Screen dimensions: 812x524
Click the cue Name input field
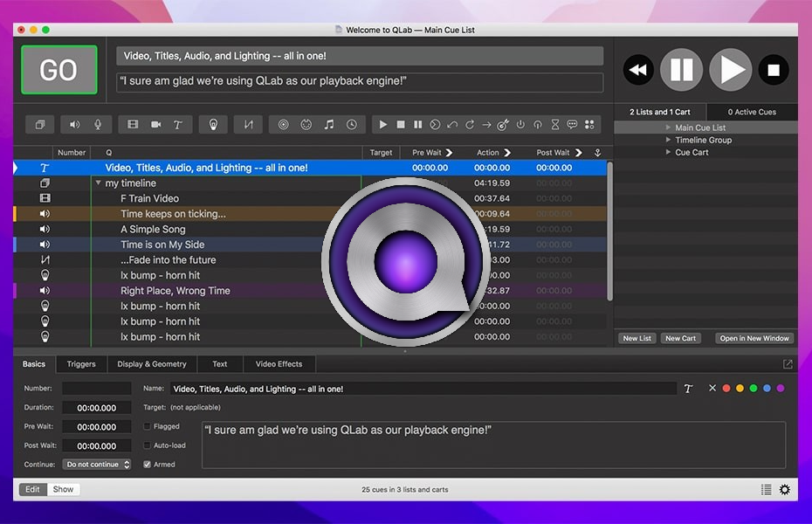click(x=423, y=389)
